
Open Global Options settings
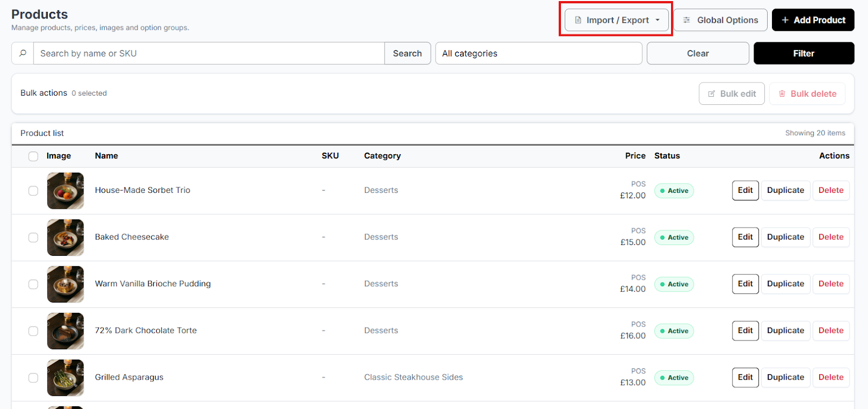click(720, 20)
